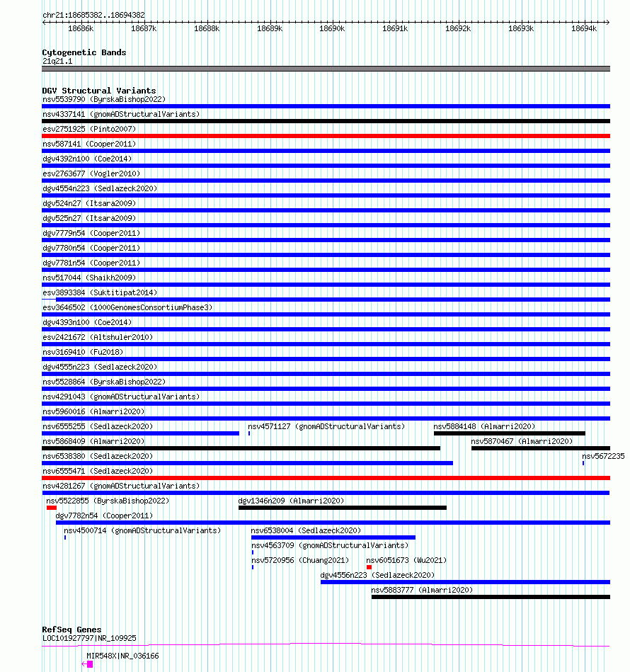The width and height of the screenshot is (630, 672).
Task: Click the short blue bar under nsv6555255
Action: (140, 433)
